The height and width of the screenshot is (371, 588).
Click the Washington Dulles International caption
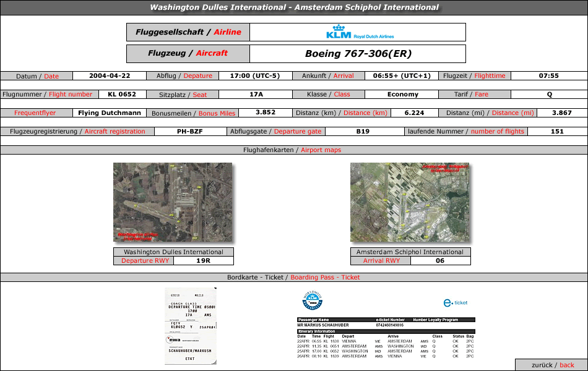[x=173, y=252]
